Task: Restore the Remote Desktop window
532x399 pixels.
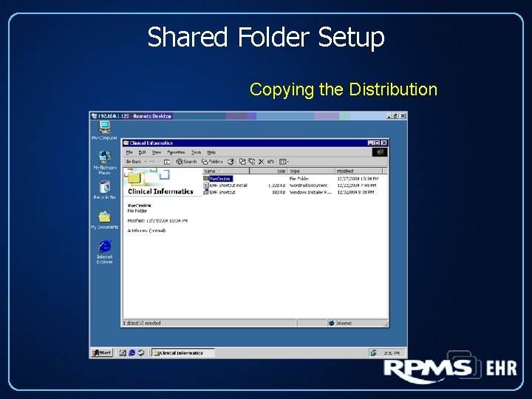Action: (x=395, y=116)
